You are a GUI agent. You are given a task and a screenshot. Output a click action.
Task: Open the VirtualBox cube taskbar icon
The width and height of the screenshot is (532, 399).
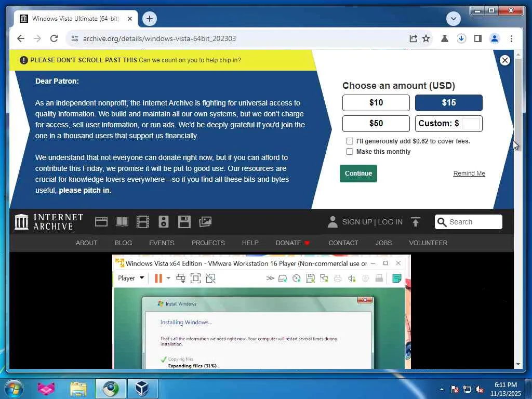(142, 389)
